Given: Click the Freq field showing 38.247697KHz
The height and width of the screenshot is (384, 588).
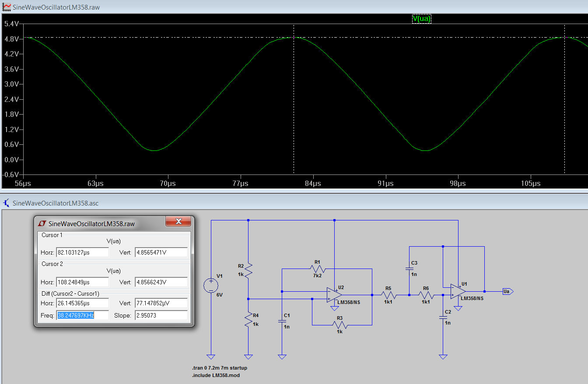Looking at the screenshot, I should click(x=83, y=315).
